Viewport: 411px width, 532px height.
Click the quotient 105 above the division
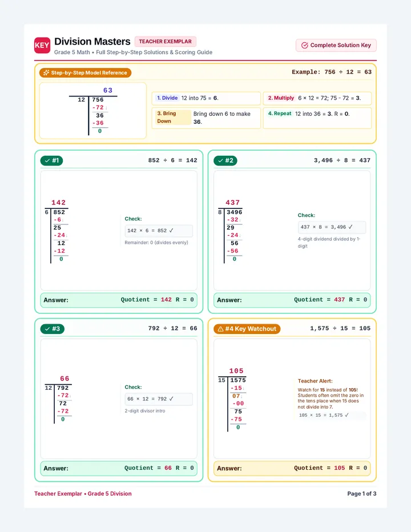click(236, 371)
